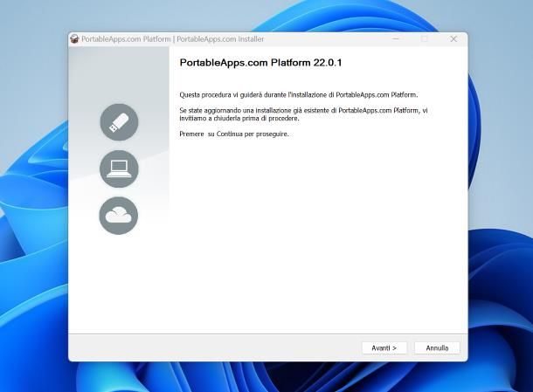The height and width of the screenshot is (392, 533).
Task: Click the sentence starting 'Questa procedura vi guiderà'
Action: point(299,95)
